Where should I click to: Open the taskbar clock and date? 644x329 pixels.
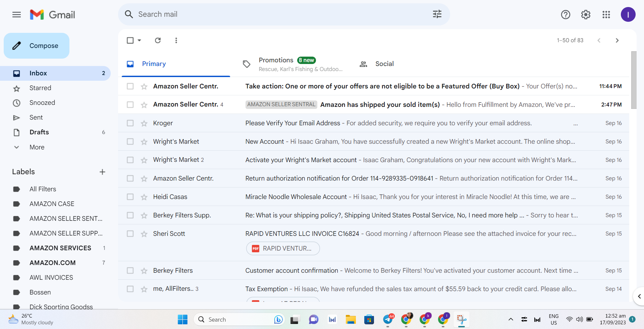[x=613, y=319]
